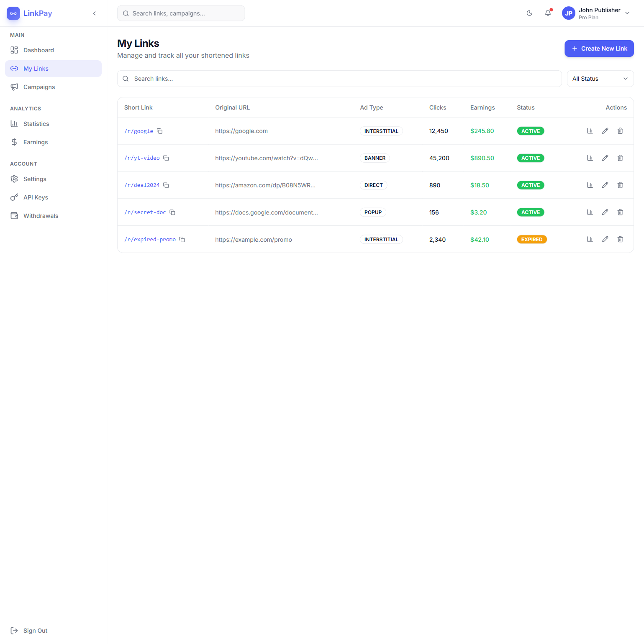Click the JP user avatar
This screenshot has width=644, height=644.
[569, 13]
